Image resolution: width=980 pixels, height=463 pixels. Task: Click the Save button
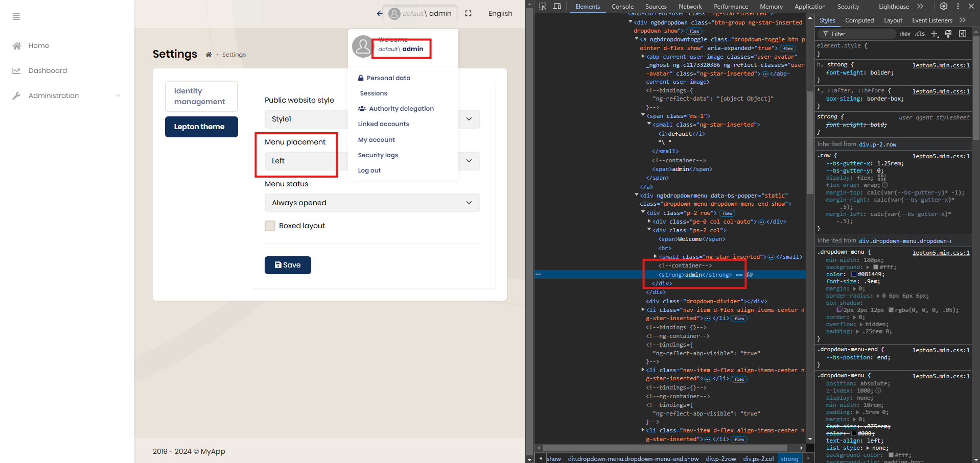(x=288, y=265)
